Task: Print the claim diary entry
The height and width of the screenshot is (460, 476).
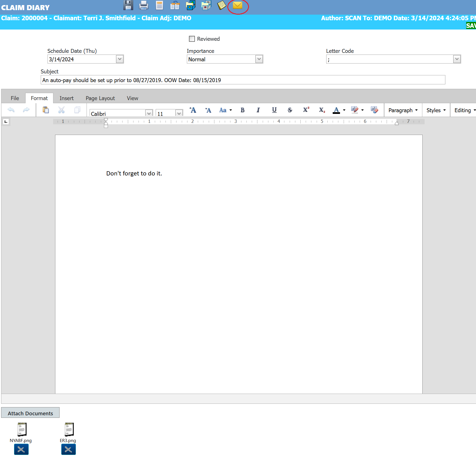Action: click(x=144, y=5)
